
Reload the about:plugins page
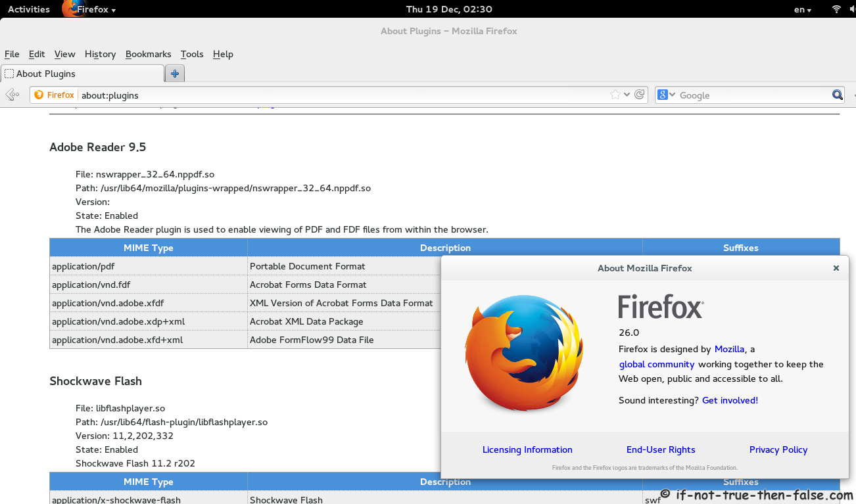pos(639,95)
